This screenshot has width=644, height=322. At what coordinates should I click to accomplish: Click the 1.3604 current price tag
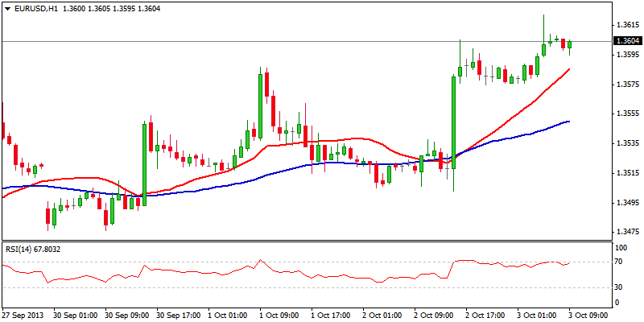click(x=626, y=41)
